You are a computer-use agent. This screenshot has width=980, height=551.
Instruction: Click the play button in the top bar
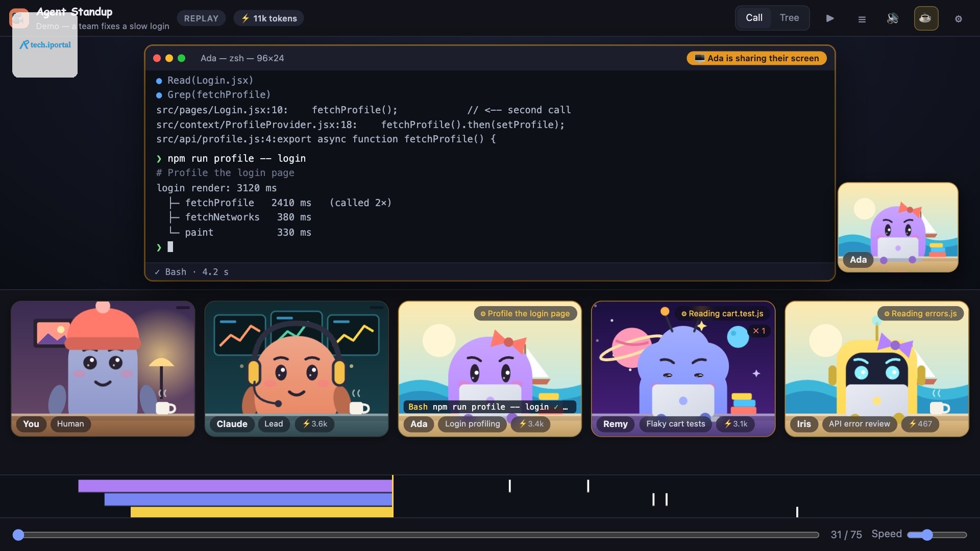(830, 18)
